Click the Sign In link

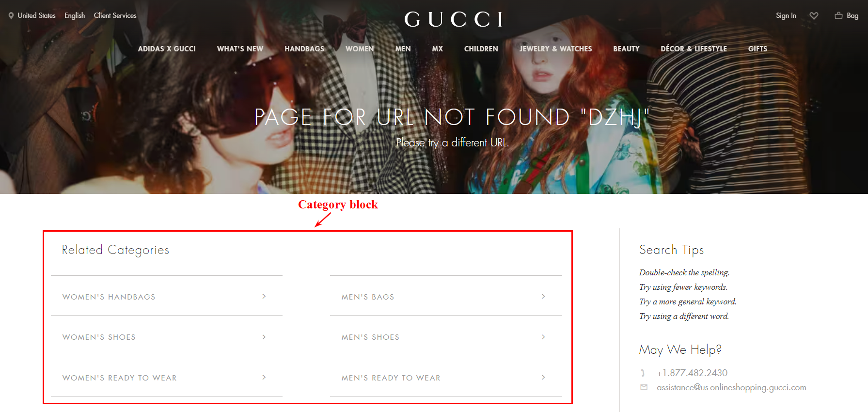coord(786,16)
